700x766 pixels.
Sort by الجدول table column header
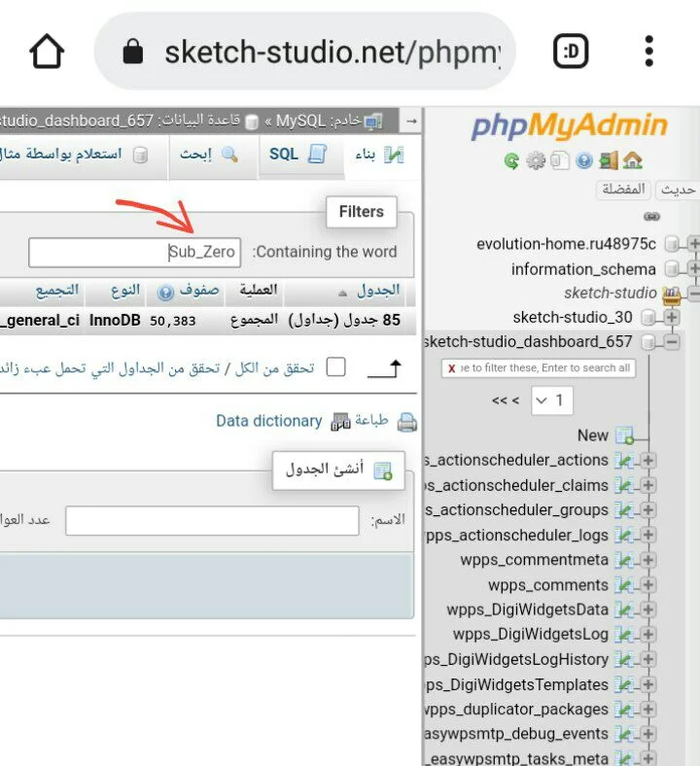378,291
